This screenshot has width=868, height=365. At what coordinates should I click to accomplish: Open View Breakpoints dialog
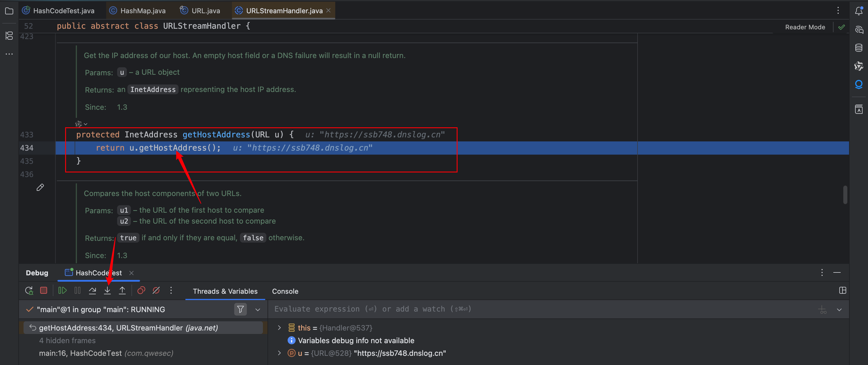(x=141, y=291)
